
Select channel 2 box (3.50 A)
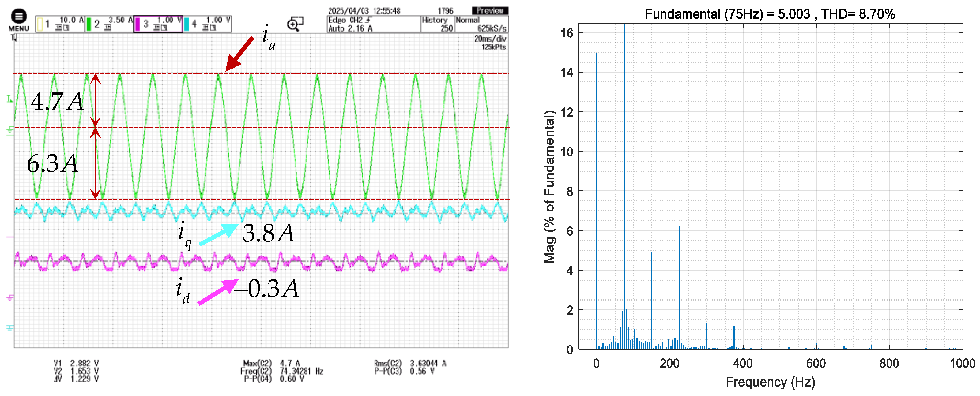109,24
